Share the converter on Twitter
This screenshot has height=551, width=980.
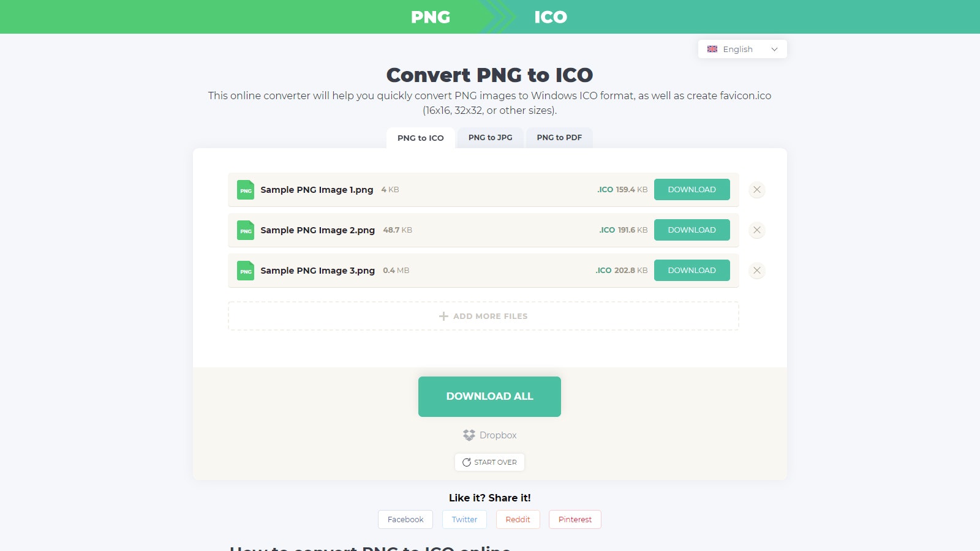point(464,519)
